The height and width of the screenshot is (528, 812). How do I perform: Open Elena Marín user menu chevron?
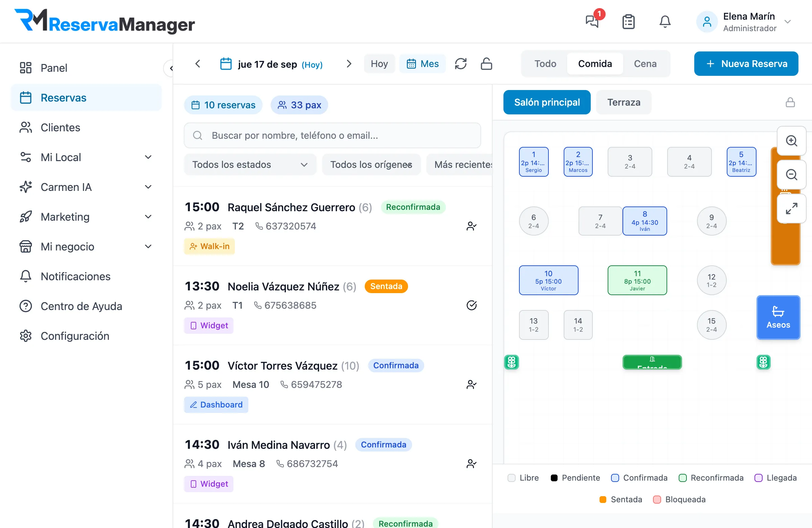(x=787, y=22)
